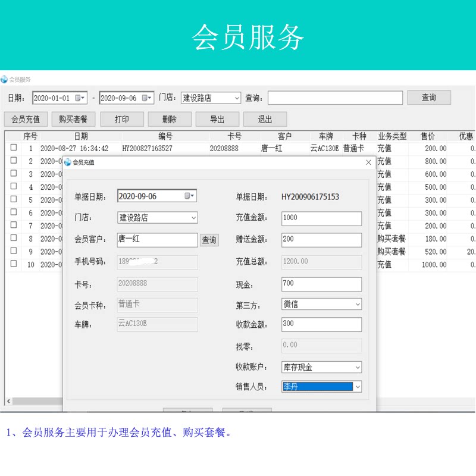
Task: Tick the checkbox for row 3
Action: tap(14, 173)
